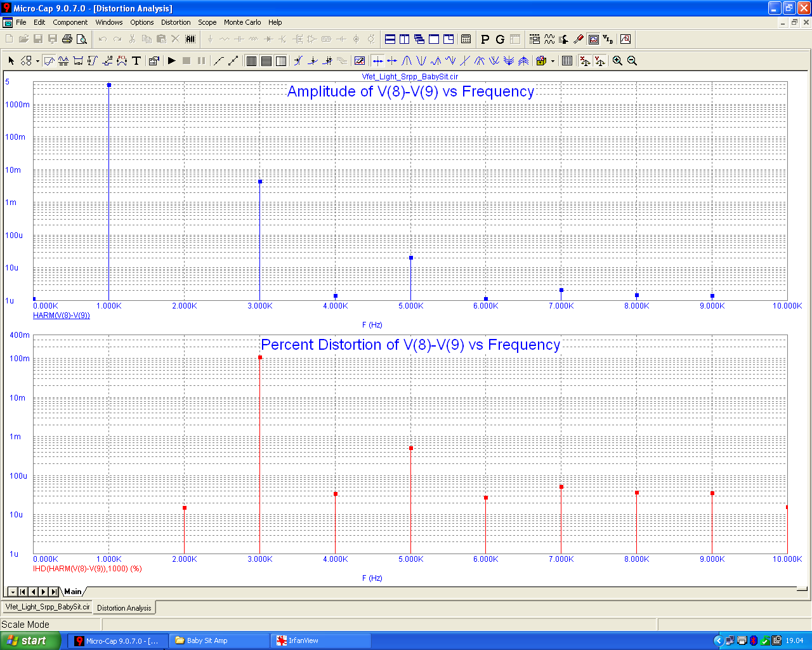Switch to IrfanView in the taskbar
This screenshot has height=650, width=812.
(x=321, y=640)
